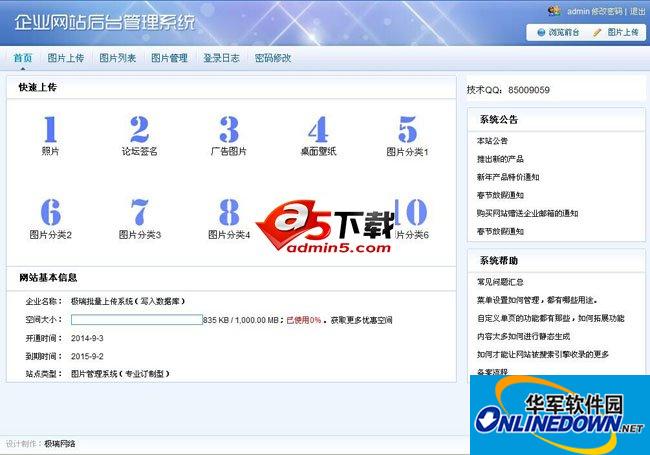Open quick upload category 6 图片分类2
The image size is (650, 455).
click(51, 219)
